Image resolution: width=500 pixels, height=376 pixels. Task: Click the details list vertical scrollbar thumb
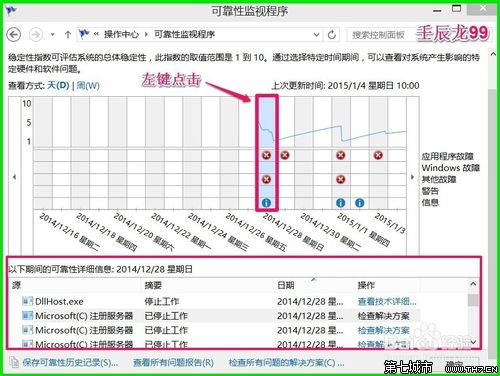[x=473, y=300]
